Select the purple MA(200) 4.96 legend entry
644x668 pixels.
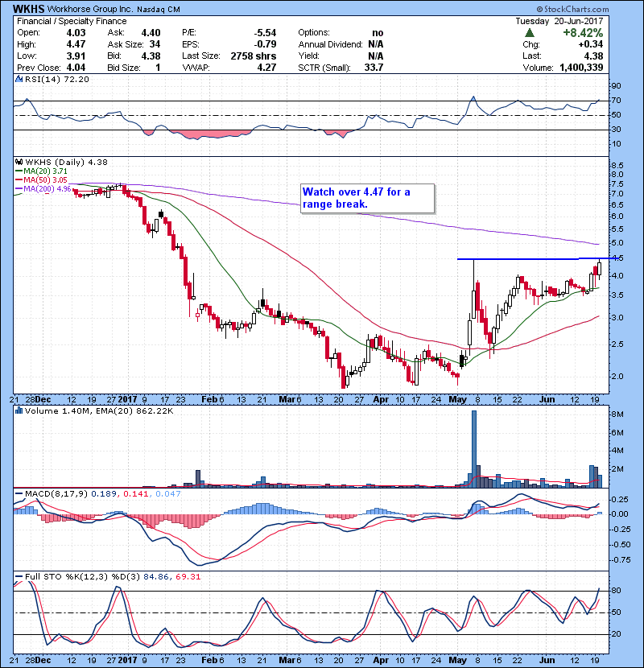(x=43, y=188)
